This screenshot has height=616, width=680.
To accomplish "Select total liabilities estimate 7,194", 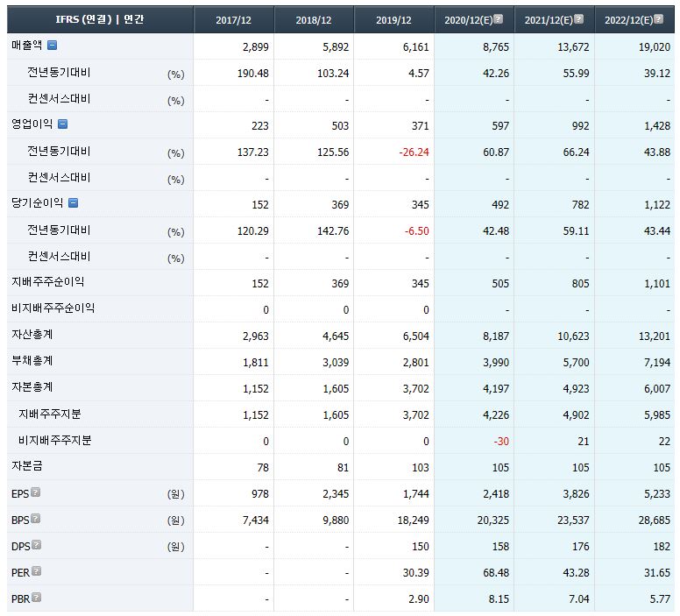I will (656, 363).
